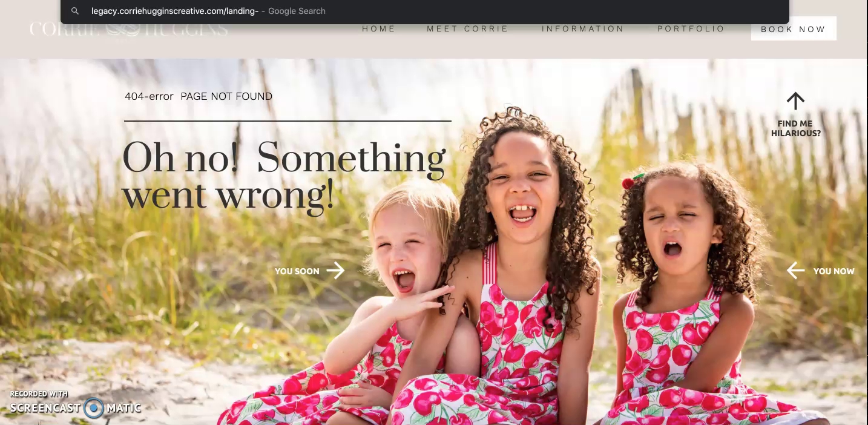Click the Screencast-O-Matic circular logo icon
The image size is (868, 425).
(x=94, y=408)
